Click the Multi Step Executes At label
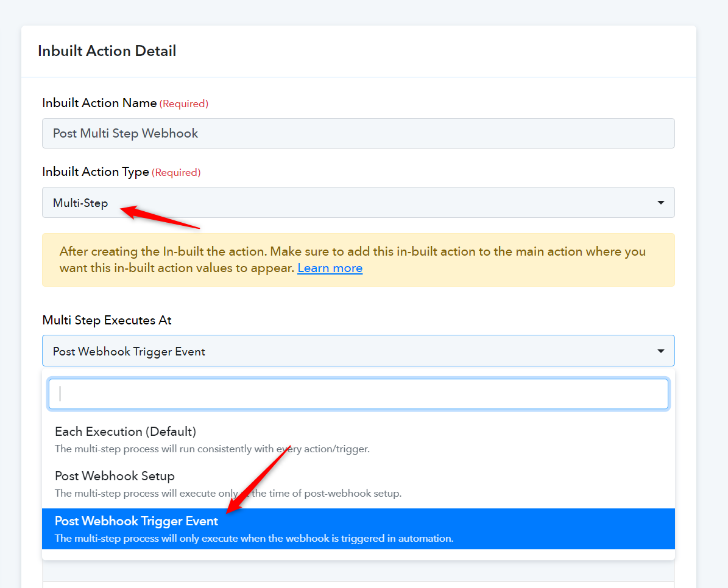Viewport: 728px width, 588px height. (x=107, y=320)
